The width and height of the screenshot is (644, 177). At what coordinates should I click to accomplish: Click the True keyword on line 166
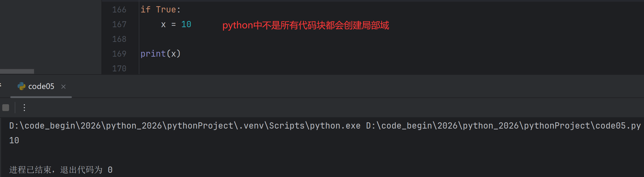tap(166, 10)
